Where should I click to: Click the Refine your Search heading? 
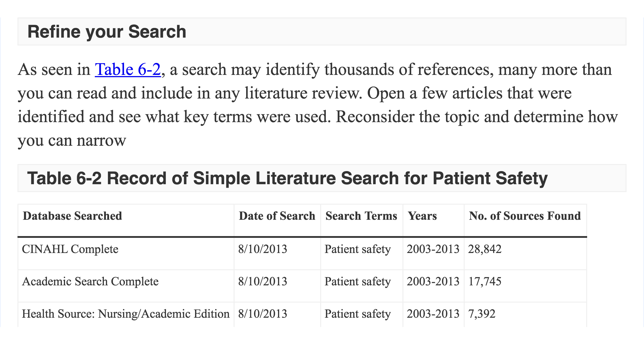pos(107,31)
